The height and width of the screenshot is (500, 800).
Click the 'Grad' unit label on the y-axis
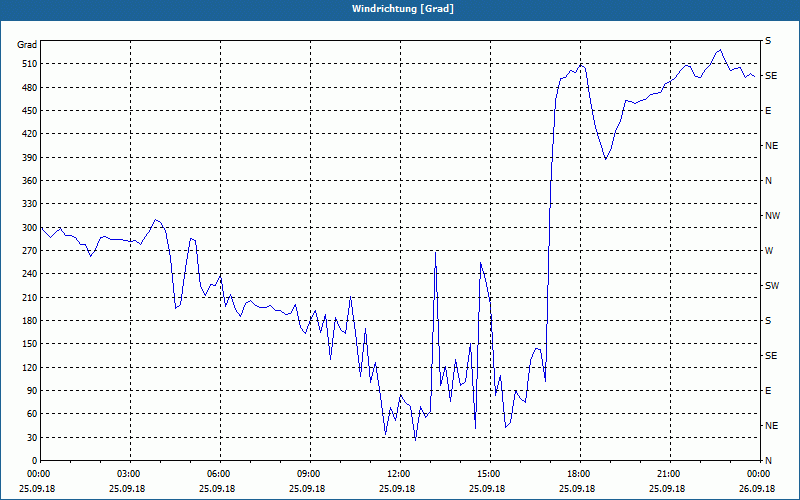click(27, 45)
